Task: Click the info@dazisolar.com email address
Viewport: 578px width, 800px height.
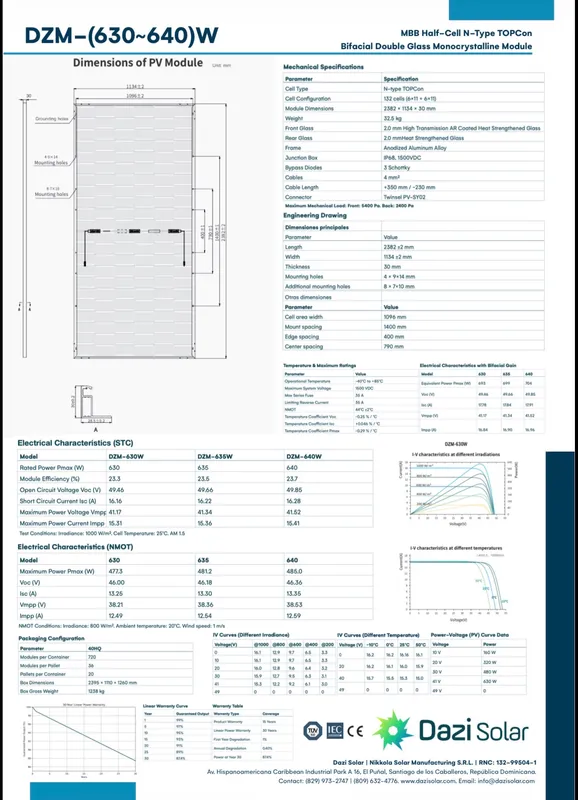Action: click(x=507, y=781)
